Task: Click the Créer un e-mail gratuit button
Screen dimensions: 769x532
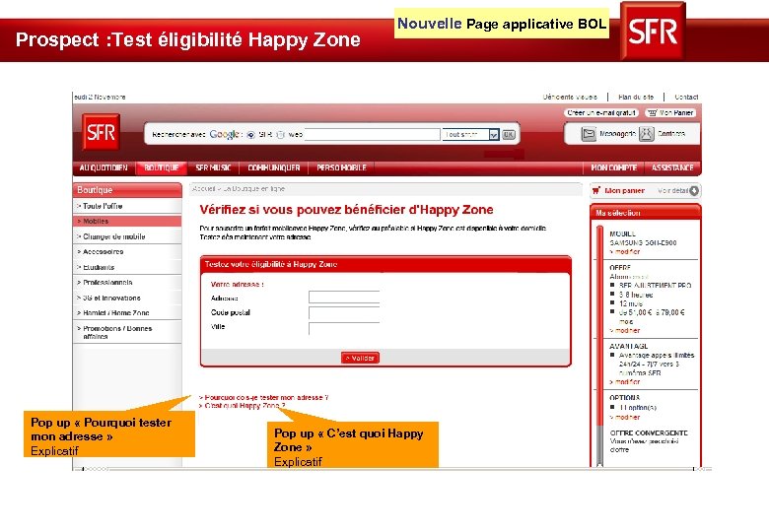Action: (601, 112)
